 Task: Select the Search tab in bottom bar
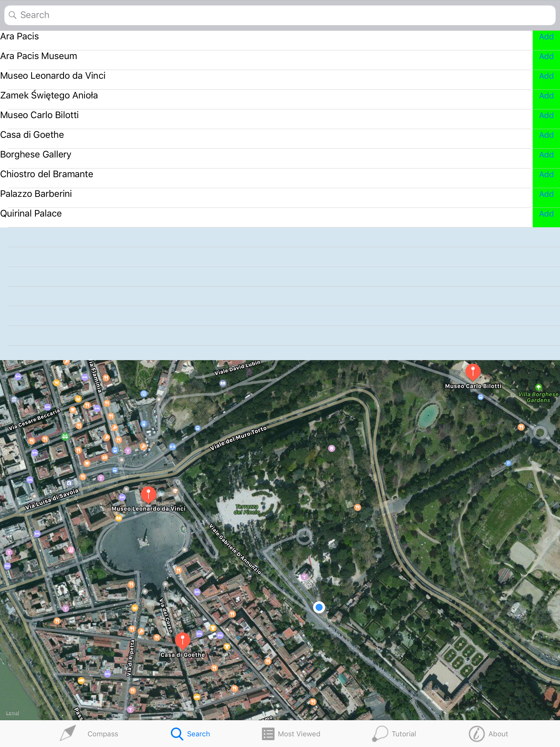191,734
